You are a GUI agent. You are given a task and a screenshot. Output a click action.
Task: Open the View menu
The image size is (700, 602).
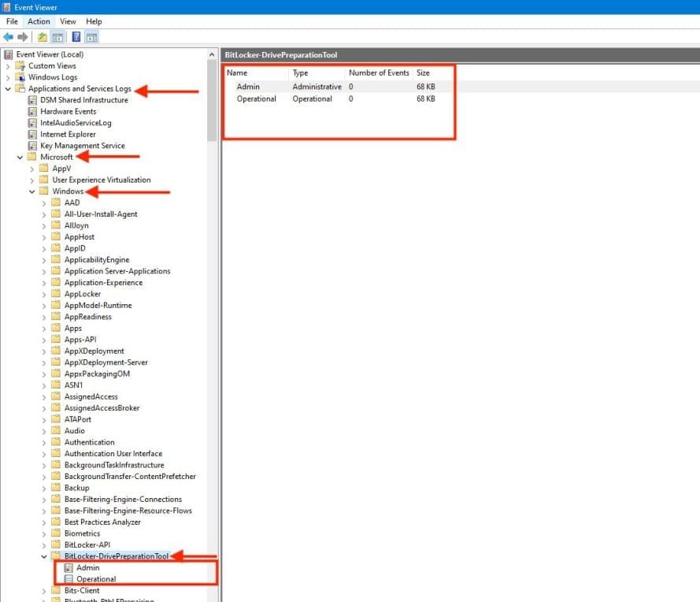pyautogui.click(x=68, y=21)
